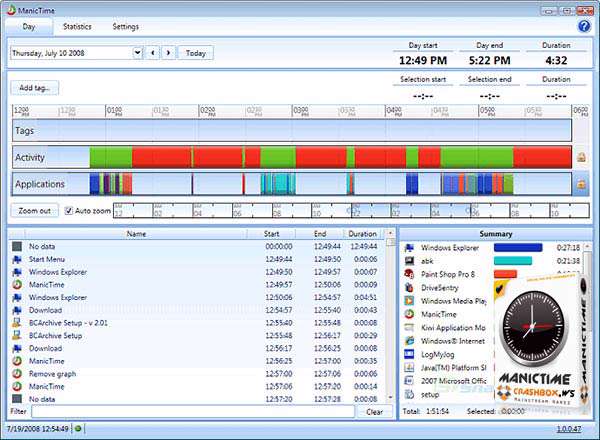Click the status bar green indicator

(x=78, y=429)
